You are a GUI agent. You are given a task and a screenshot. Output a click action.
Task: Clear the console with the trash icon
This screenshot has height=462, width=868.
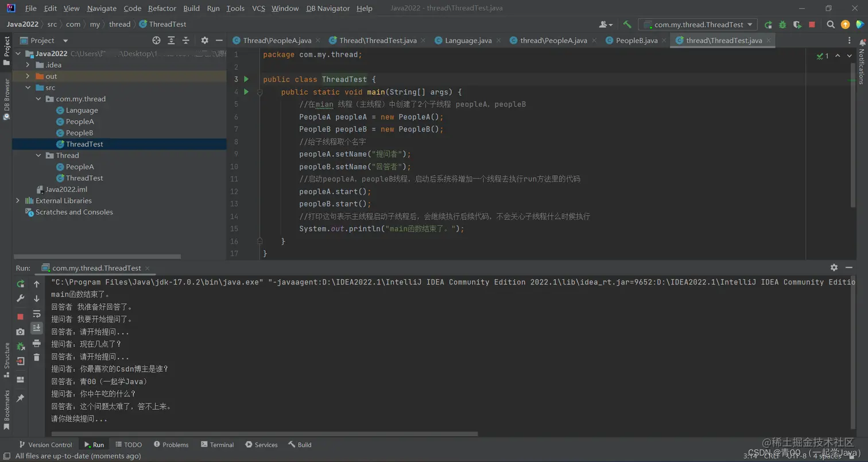tap(37, 357)
